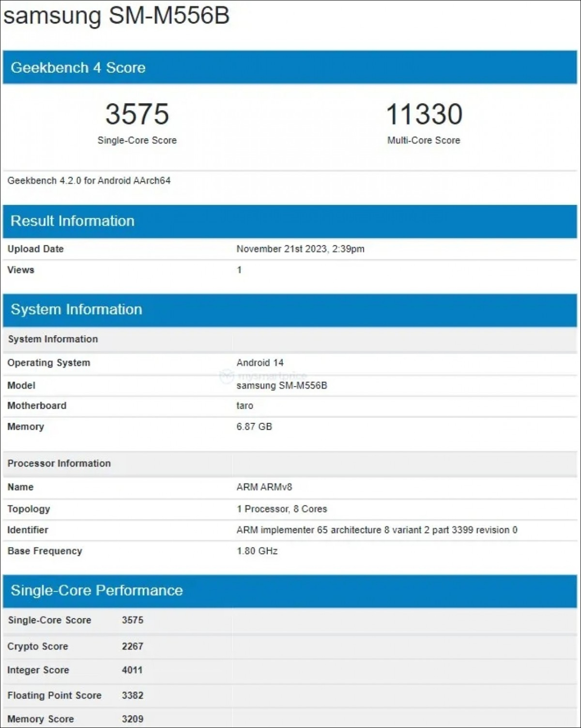Viewport: 581px width, 728px height.
Task: Click the 'Base Frequency' row label
Action: pos(45,551)
